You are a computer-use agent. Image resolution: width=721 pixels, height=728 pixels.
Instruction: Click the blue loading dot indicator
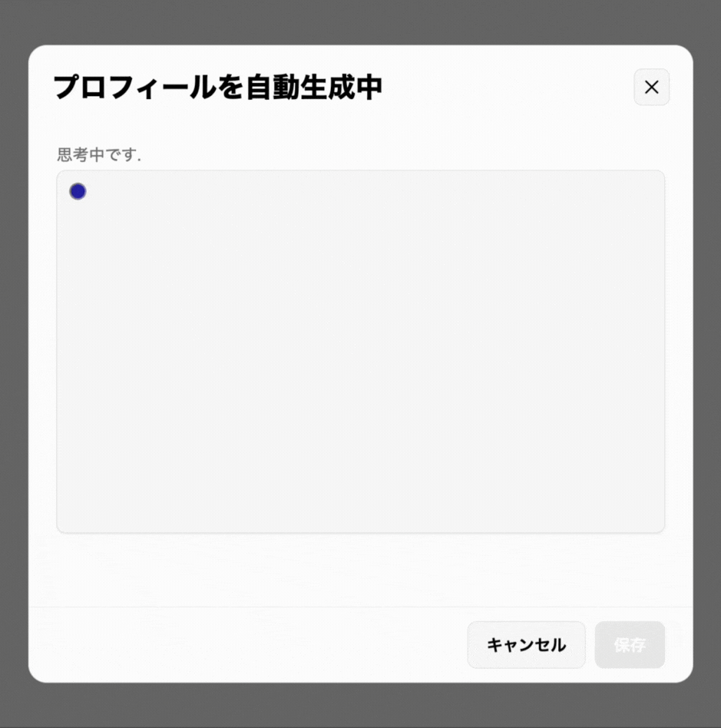coord(78,191)
